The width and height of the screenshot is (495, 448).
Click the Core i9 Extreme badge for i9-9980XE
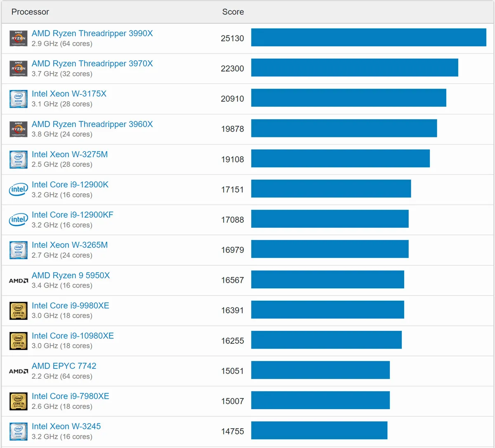click(19, 311)
